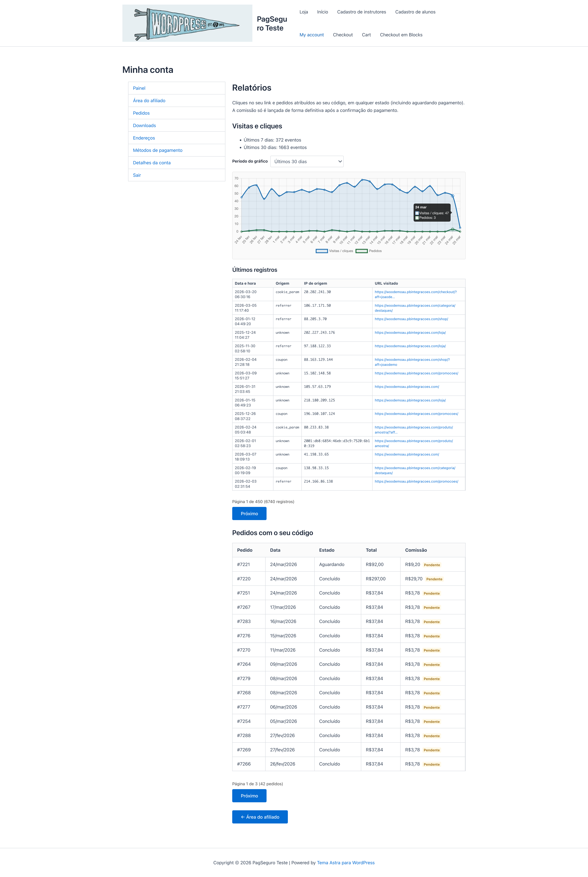Open the Cart menu item
This screenshot has width=588, height=877.
pyautogui.click(x=366, y=35)
